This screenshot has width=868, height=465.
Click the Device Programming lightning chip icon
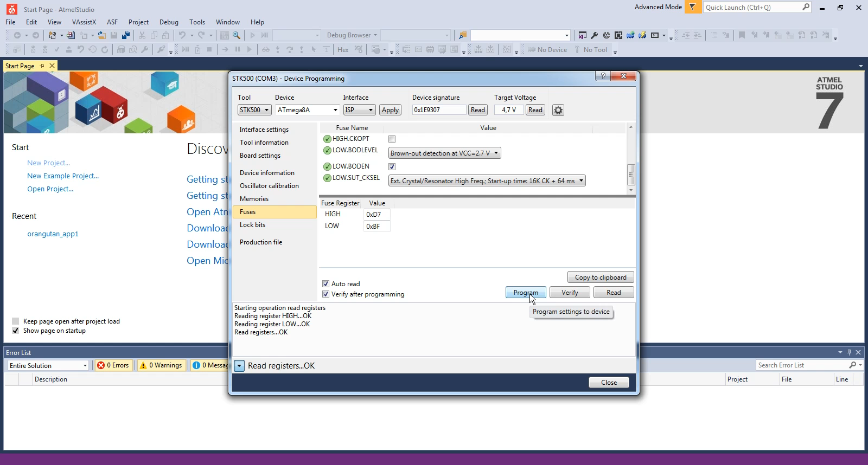click(642, 35)
